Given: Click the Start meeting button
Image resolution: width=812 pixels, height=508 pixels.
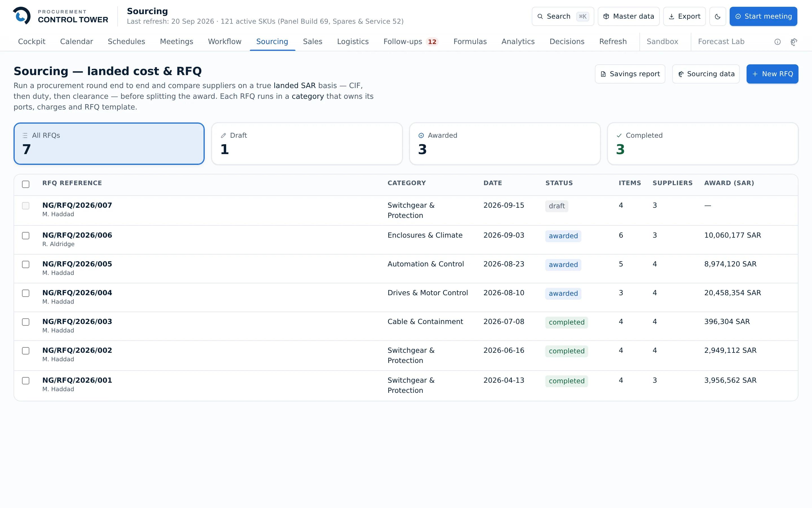Looking at the screenshot, I should [x=763, y=16].
